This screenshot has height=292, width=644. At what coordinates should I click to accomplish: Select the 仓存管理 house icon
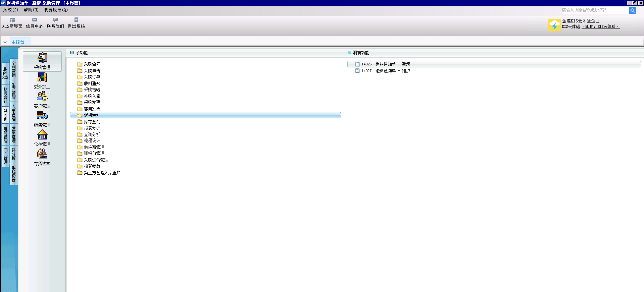[42, 135]
